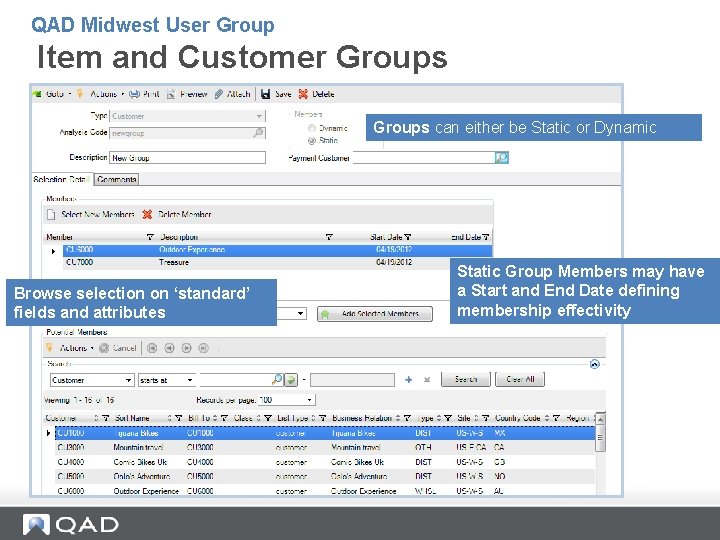Open dropdown left of Add Selected Members
This screenshot has width=720, height=540.
pyautogui.click(x=300, y=314)
